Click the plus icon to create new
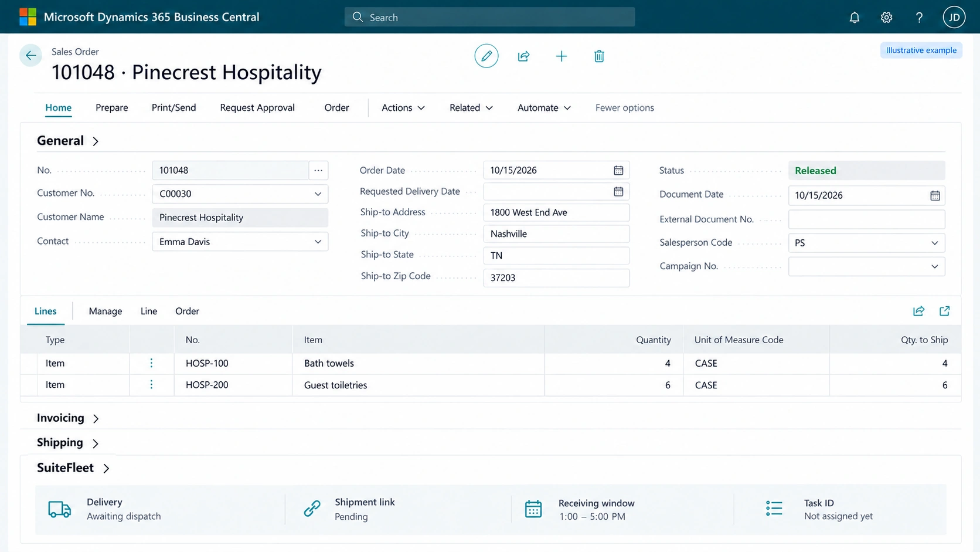Image resolution: width=980 pixels, height=552 pixels. click(x=562, y=56)
